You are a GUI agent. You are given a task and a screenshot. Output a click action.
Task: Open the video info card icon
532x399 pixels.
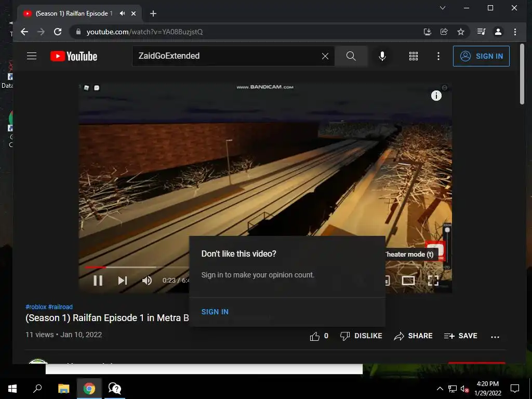pos(436,96)
